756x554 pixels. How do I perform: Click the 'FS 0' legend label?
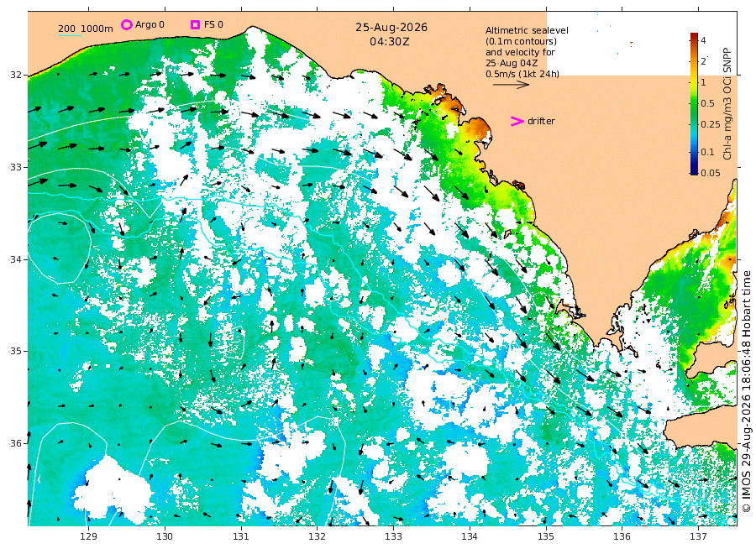(213, 24)
